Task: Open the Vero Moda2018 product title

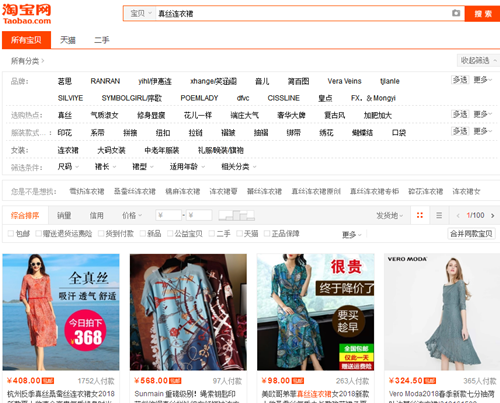Action: point(442,397)
